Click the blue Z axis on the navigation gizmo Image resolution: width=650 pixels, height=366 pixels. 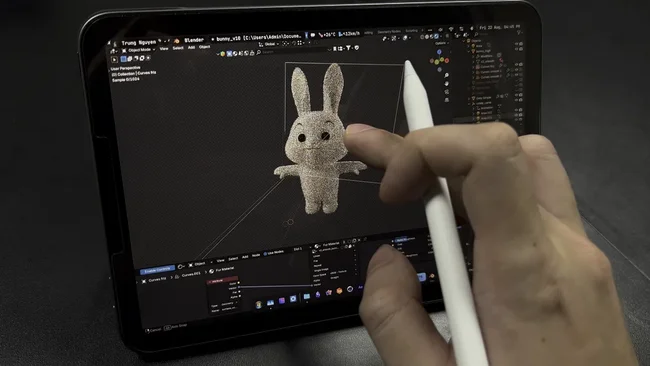coord(439,52)
